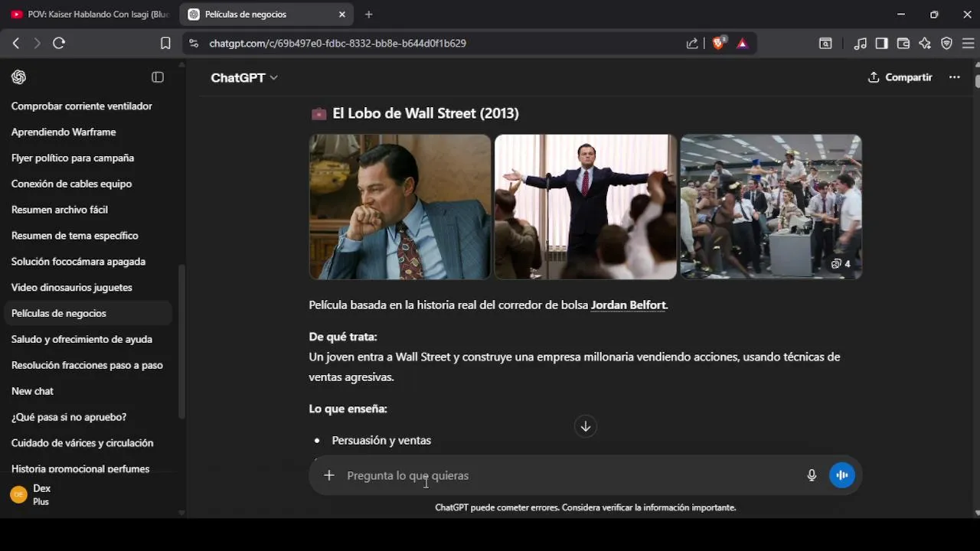Viewport: 980px width, 551px height.
Task: Open the crowded office thumbnail with 4 badge
Action: coord(771,207)
